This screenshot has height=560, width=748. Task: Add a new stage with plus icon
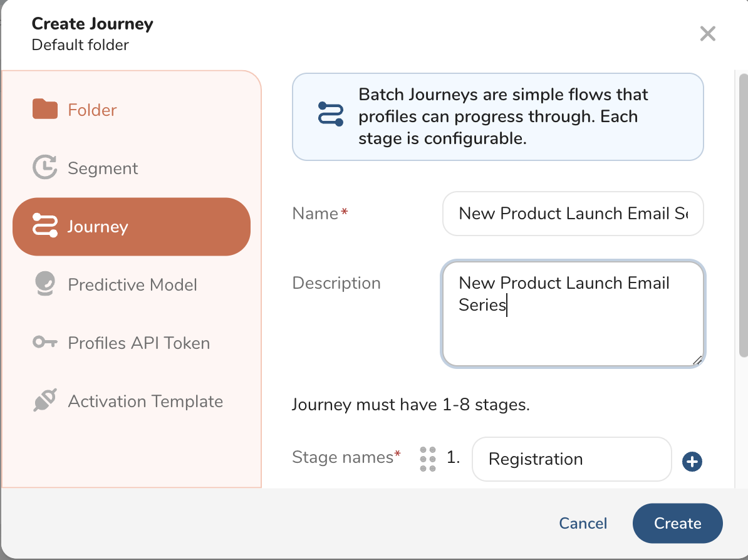click(x=692, y=462)
